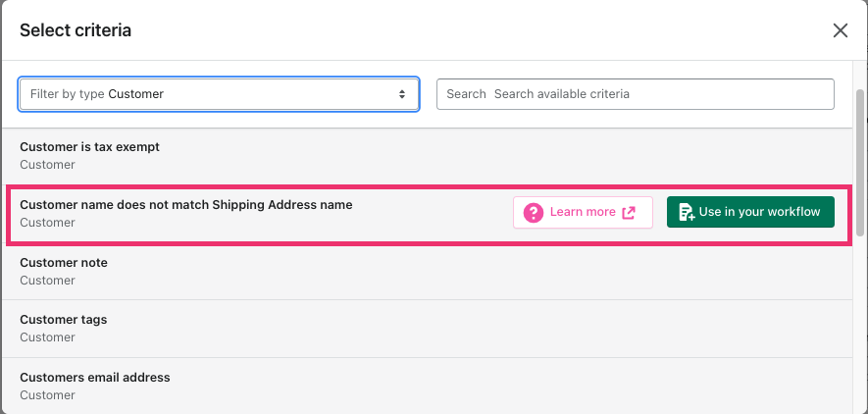
Task: Pick the Customers email address criterion
Action: click(427, 386)
